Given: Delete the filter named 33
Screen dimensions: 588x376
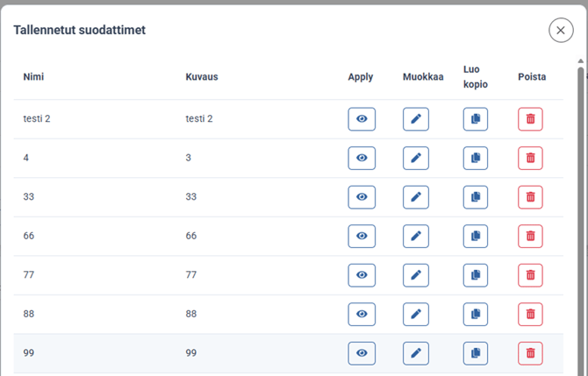Looking at the screenshot, I should [530, 197].
